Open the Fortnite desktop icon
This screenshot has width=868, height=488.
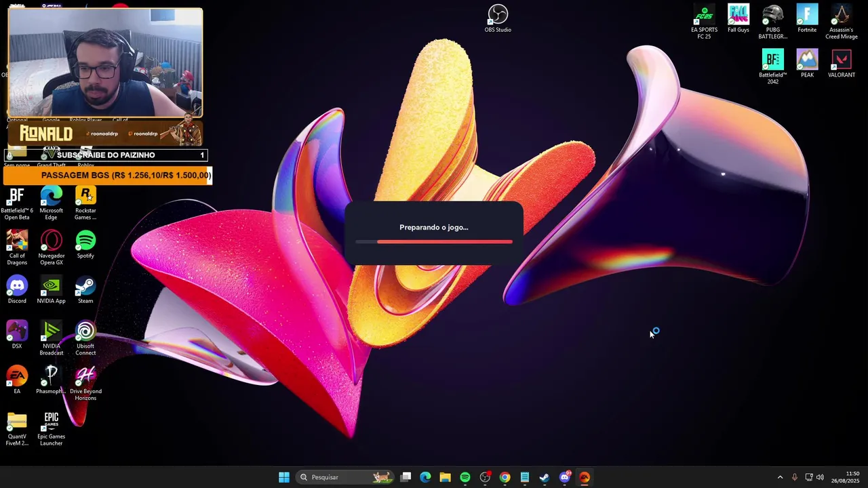(807, 18)
